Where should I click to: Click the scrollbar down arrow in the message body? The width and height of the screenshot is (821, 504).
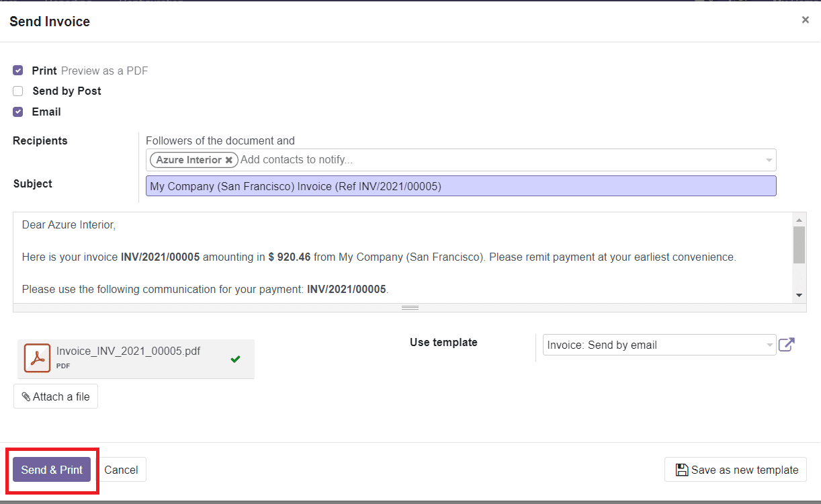pyautogui.click(x=800, y=294)
